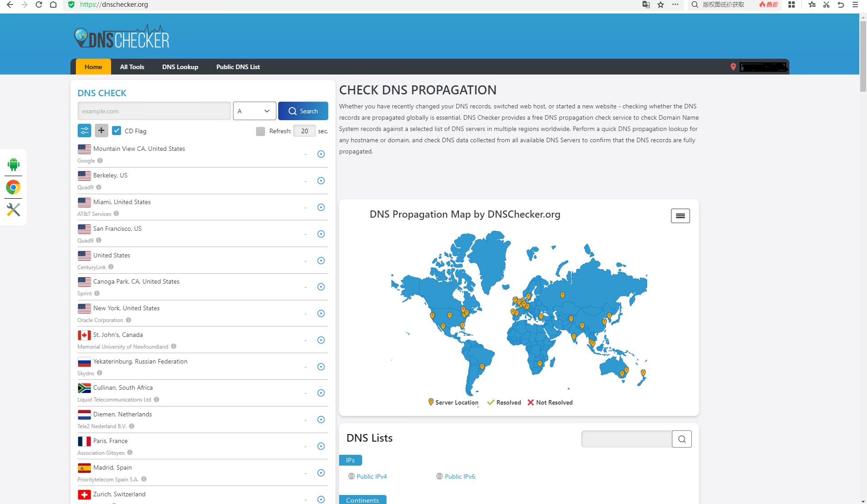Click the page vertical scrollbar thumb
The image size is (867, 504).
coord(863,56)
